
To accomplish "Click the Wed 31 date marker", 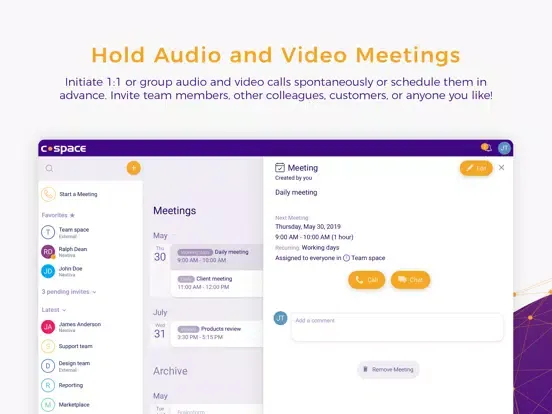I will 160,331.
